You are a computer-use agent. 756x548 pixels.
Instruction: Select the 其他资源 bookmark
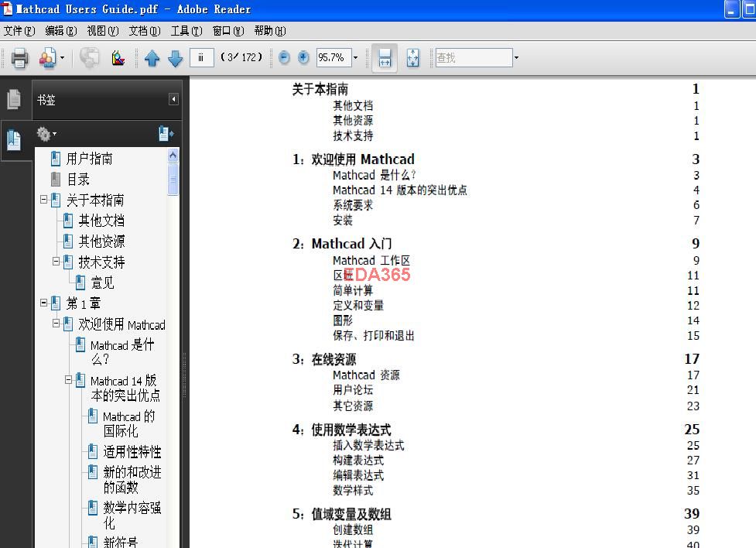click(x=101, y=241)
